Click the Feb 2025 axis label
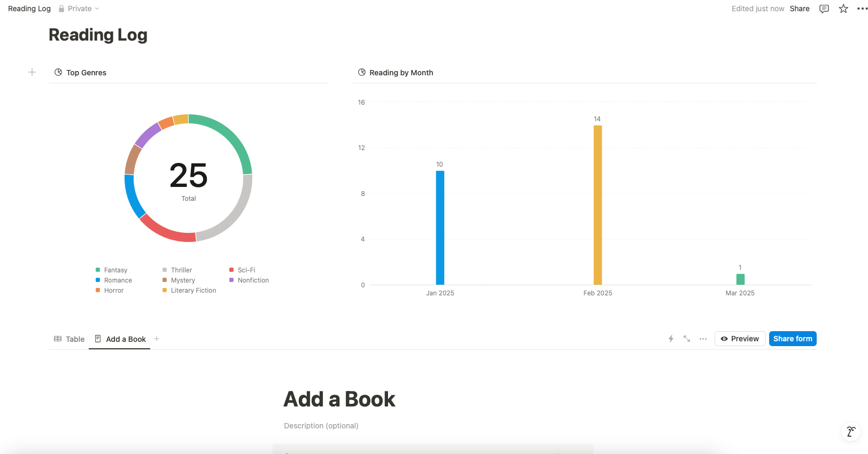Image resolution: width=868 pixels, height=454 pixels. tap(598, 293)
